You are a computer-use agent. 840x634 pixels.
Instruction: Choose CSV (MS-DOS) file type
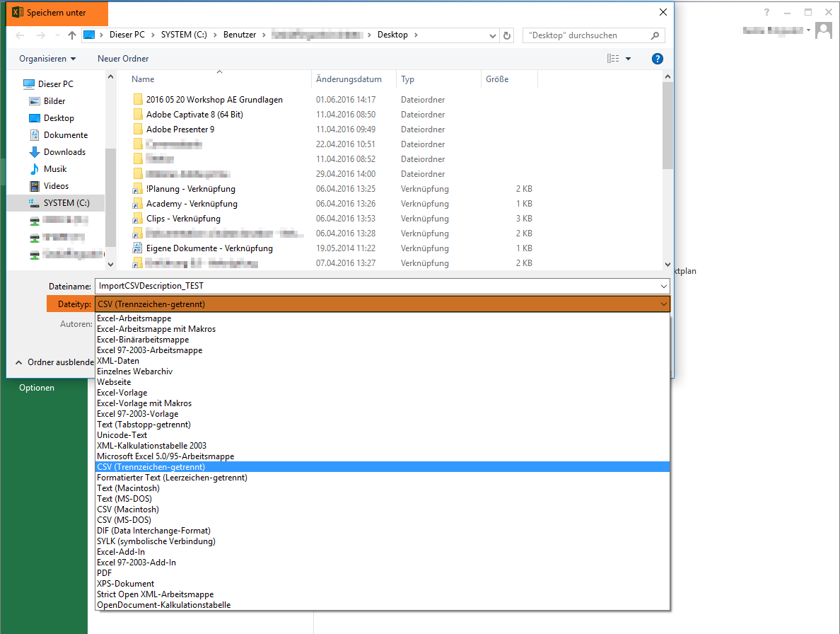tap(383, 520)
